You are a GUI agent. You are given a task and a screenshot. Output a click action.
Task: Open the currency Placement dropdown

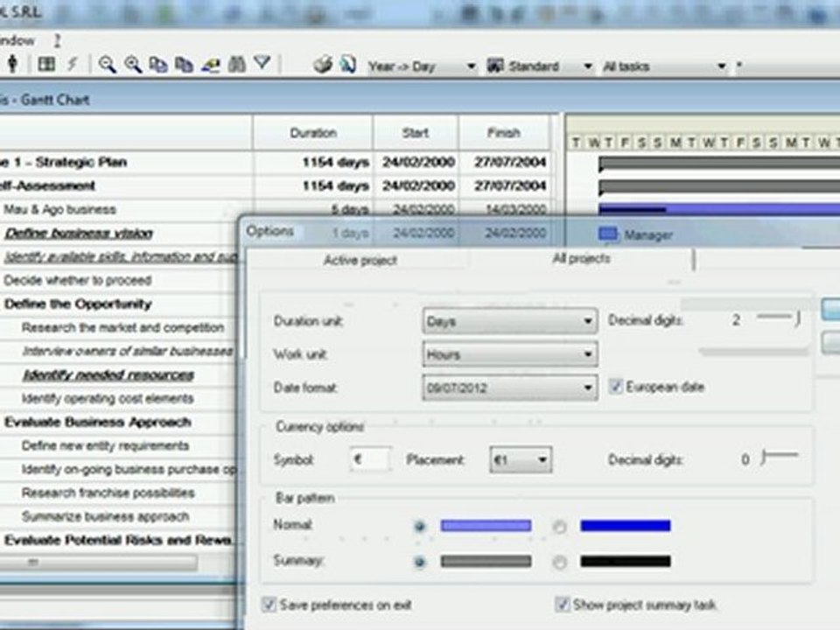pyautogui.click(x=520, y=459)
